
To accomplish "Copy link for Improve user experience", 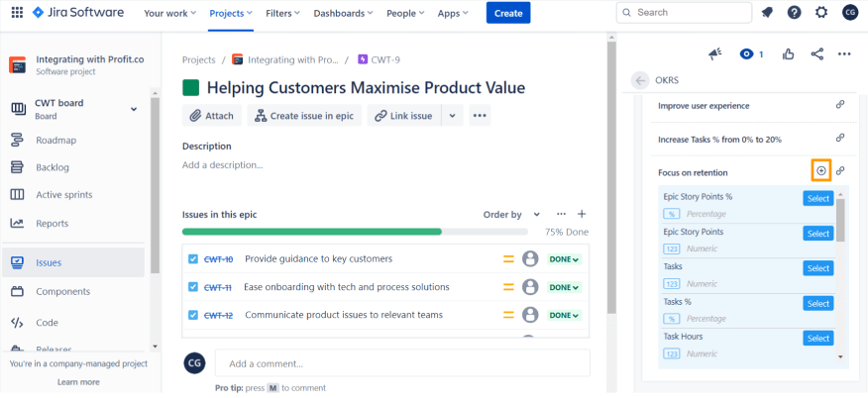I will pos(840,105).
